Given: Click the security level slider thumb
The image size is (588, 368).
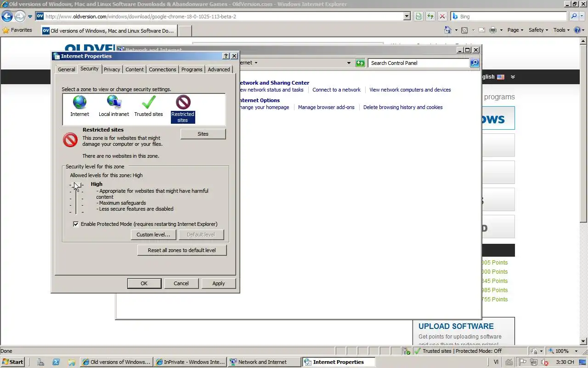Looking at the screenshot, I should pos(76,185).
